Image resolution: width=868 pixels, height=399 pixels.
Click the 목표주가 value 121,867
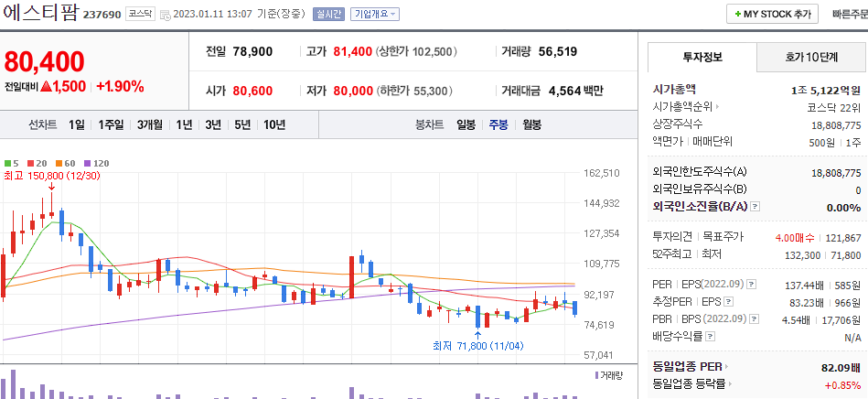tap(843, 238)
